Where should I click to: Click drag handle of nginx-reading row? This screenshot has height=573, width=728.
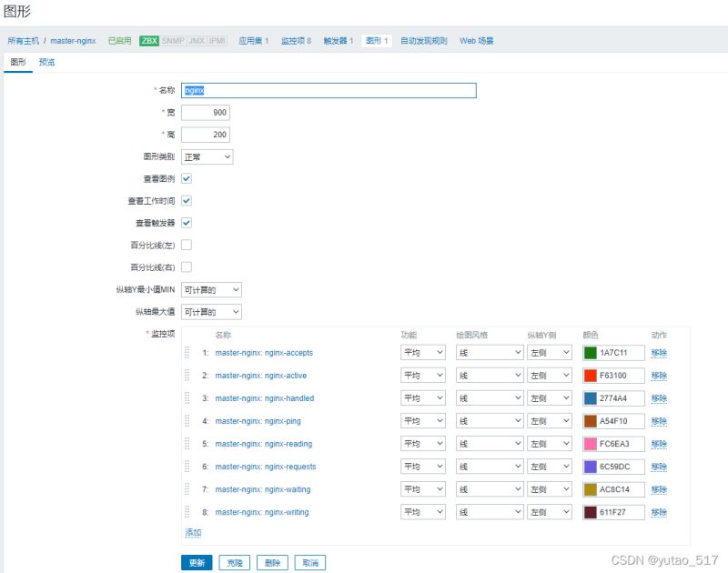click(x=187, y=443)
